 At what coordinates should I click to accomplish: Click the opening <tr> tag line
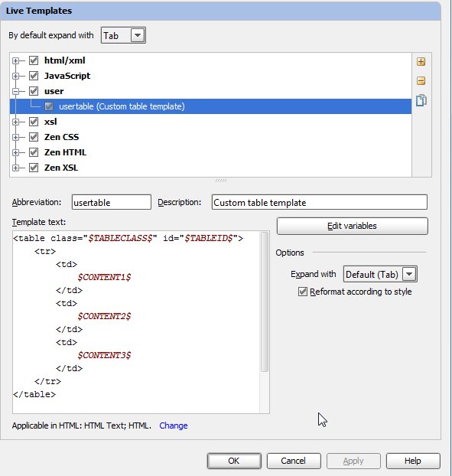coord(45,251)
